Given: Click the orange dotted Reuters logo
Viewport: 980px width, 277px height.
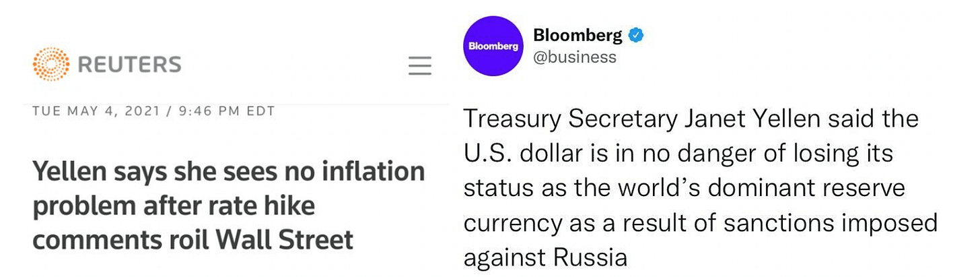Looking at the screenshot, I should click(51, 65).
